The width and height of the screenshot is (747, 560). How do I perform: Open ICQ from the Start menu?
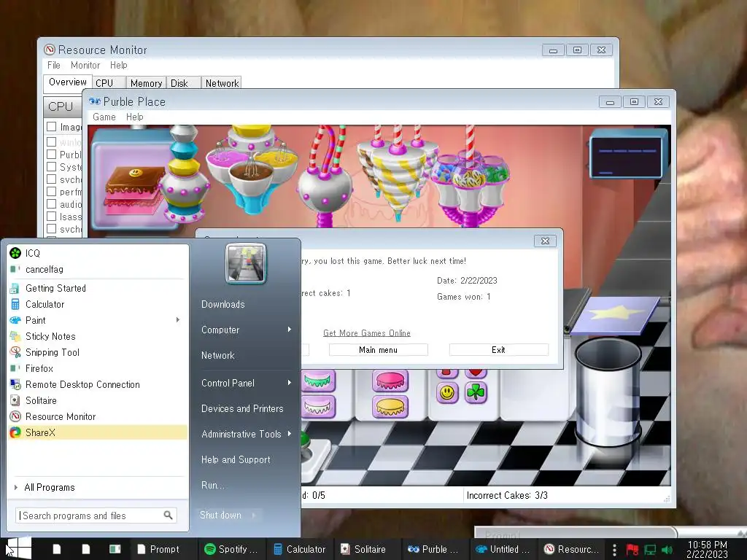coord(98,253)
